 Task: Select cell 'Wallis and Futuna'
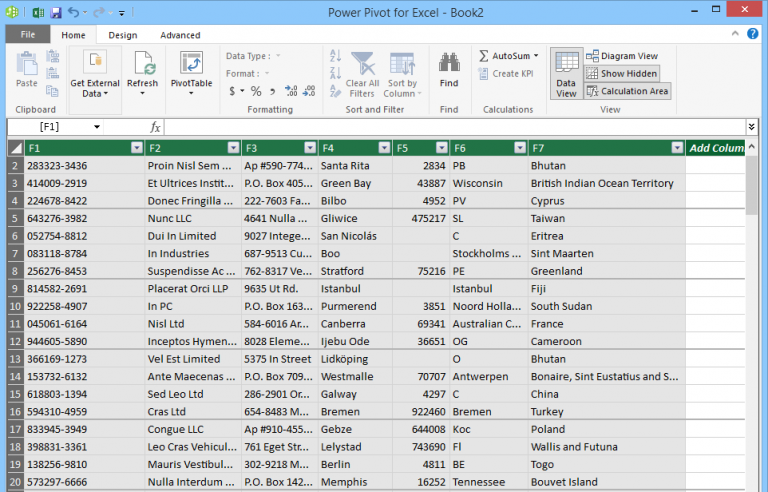pyautogui.click(x=607, y=447)
